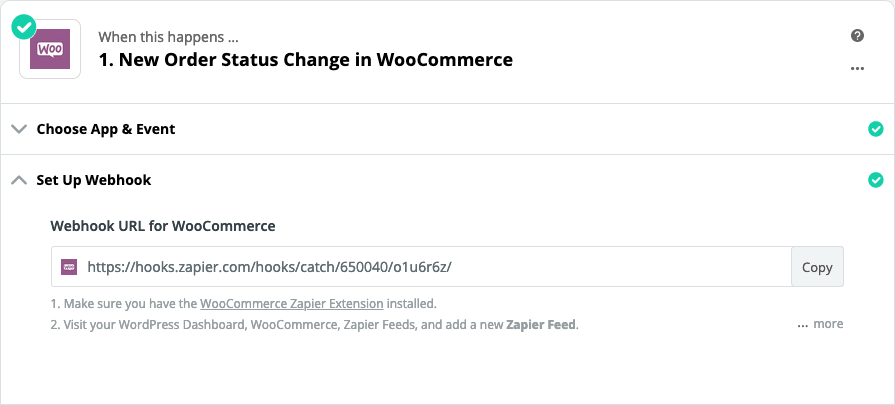Click the green checkmark badge on WooCommerce logo

pyautogui.click(x=23, y=27)
